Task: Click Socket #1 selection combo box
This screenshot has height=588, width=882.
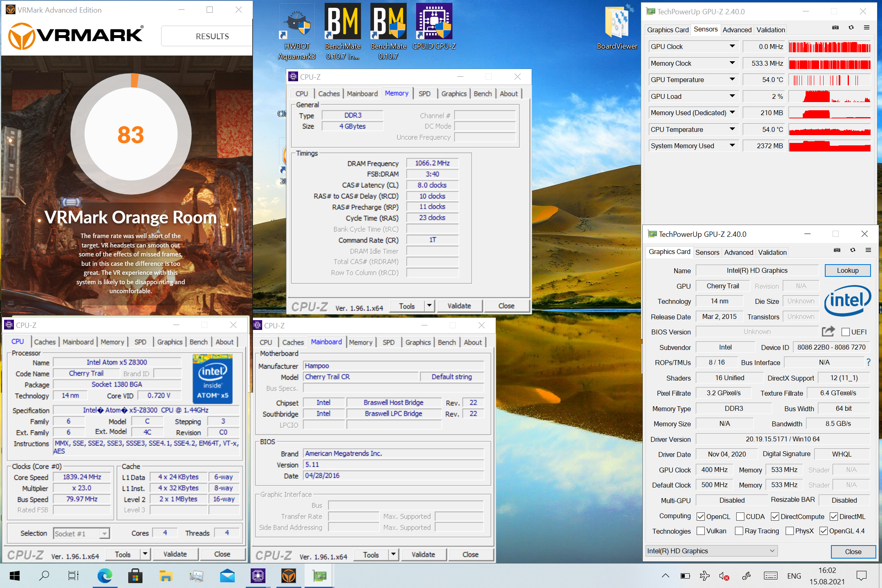Action: click(x=81, y=533)
